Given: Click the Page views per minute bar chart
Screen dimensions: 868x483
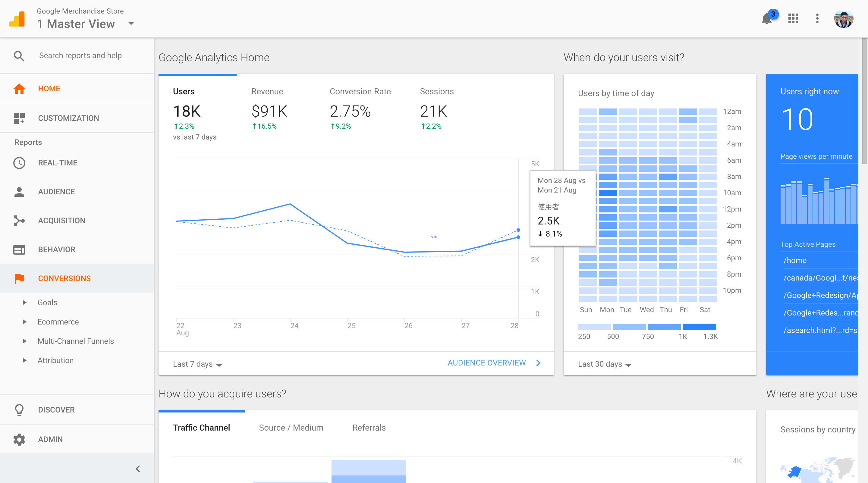Looking at the screenshot, I should coord(819,201).
